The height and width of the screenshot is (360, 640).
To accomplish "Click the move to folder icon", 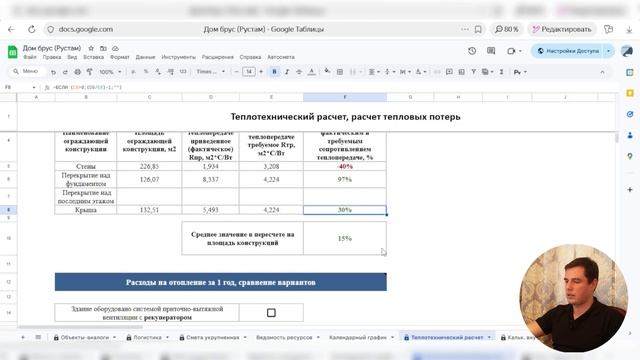I will [x=103, y=48].
